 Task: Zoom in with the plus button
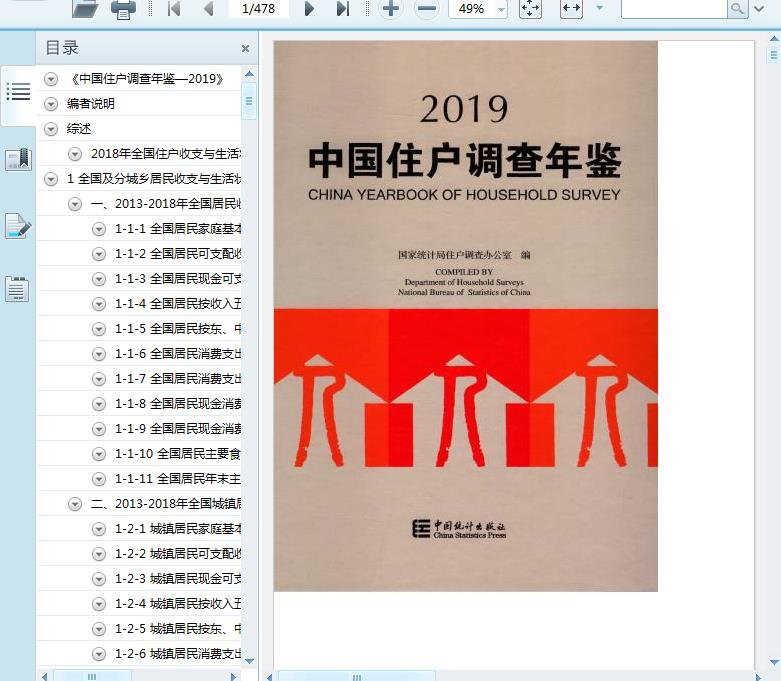pos(391,8)
